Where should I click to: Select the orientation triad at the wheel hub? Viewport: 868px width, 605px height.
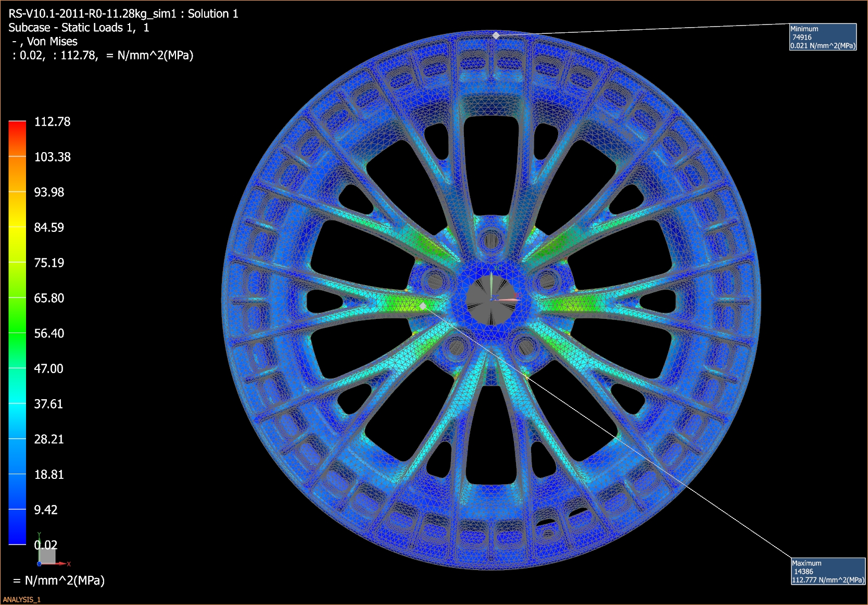click(x=492, y=300)
